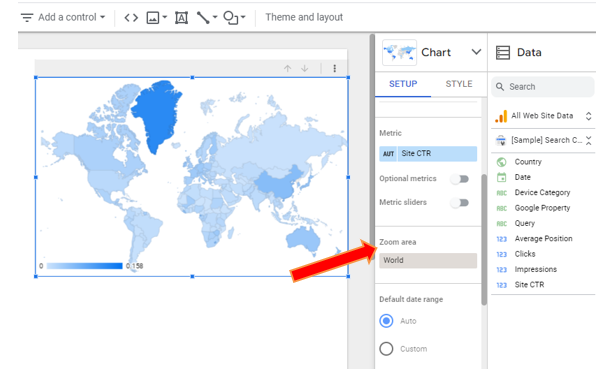Open the line tool dropdown arrow
The height and width of the screenshot is (370, 599).
pyautogui.click(x=215, y=17)
